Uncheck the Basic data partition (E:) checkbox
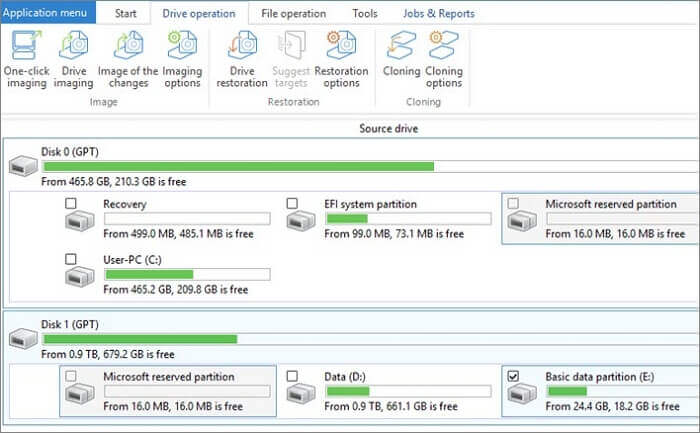The height and width of the screenshot is (433, 700). point(513,377)
